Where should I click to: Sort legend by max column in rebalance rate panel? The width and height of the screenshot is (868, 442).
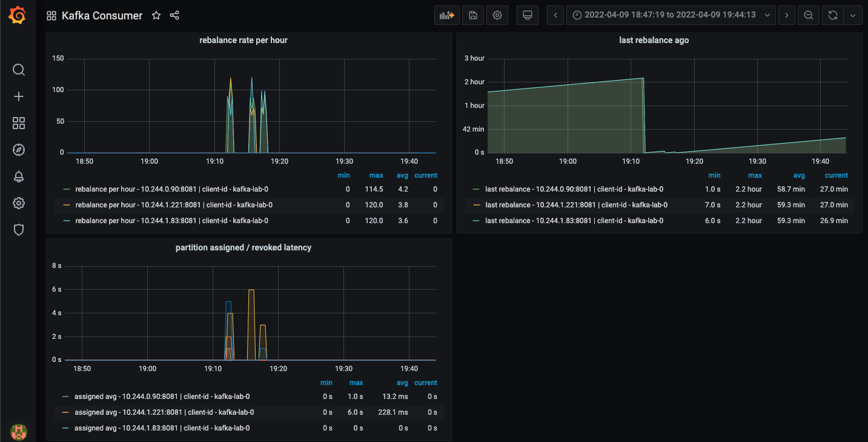[x=376, y=175]
